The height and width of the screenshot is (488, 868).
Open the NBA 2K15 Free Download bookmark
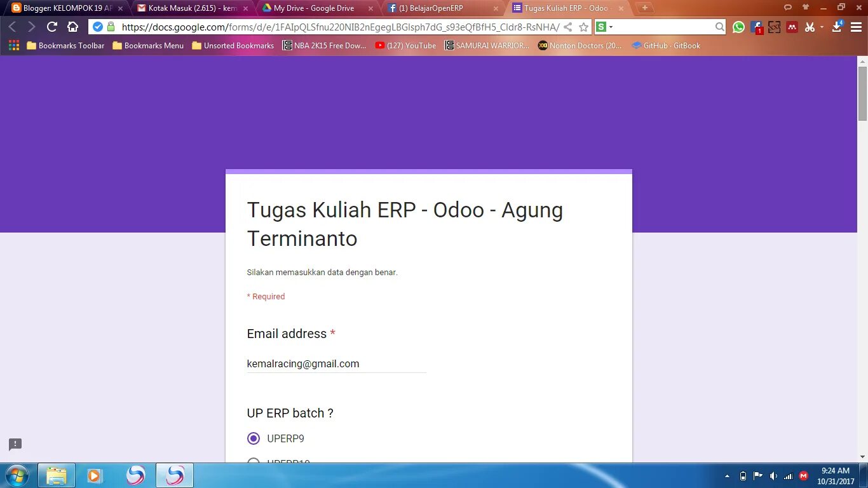pos(325,46)
